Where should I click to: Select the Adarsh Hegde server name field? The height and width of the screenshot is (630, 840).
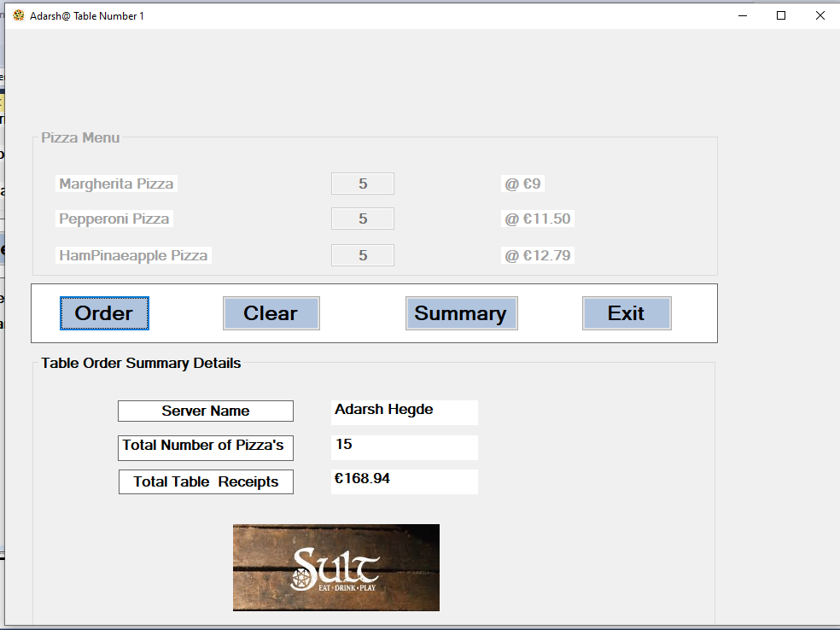pyautogui.click(x=404, y=411)
